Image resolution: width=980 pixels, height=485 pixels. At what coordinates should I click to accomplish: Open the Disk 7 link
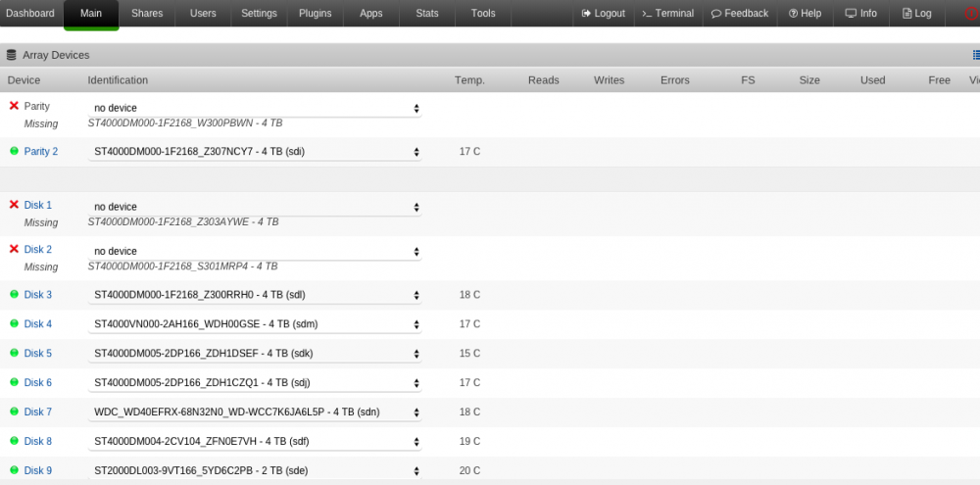37,412
